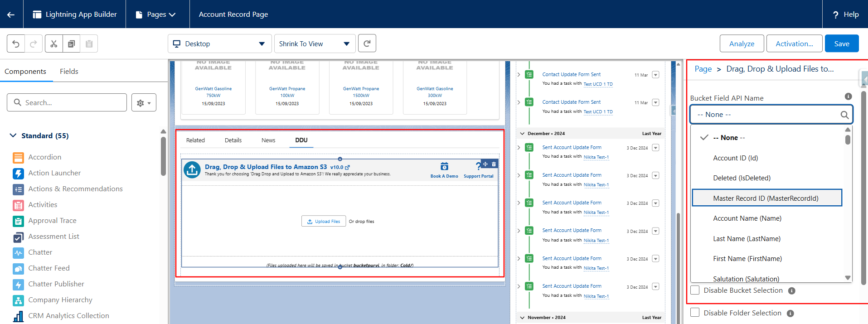Click the field dropdown list scrollbar thumb
Viewport: 868px width, 324px height.
(848, 139)
